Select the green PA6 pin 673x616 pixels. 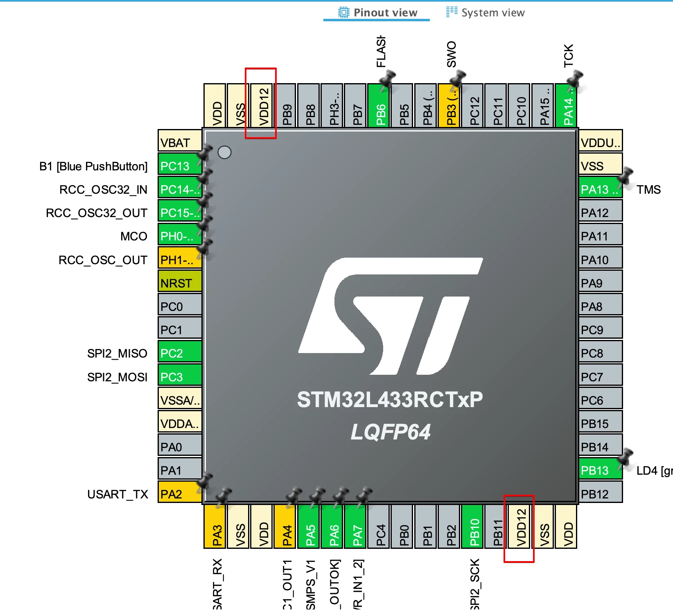click(x=332, y=526)
